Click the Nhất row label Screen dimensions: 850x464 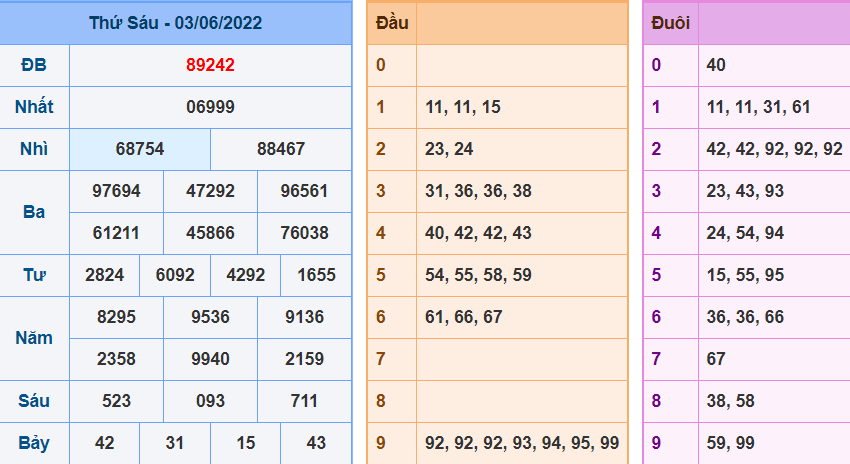tap(34, 107)
